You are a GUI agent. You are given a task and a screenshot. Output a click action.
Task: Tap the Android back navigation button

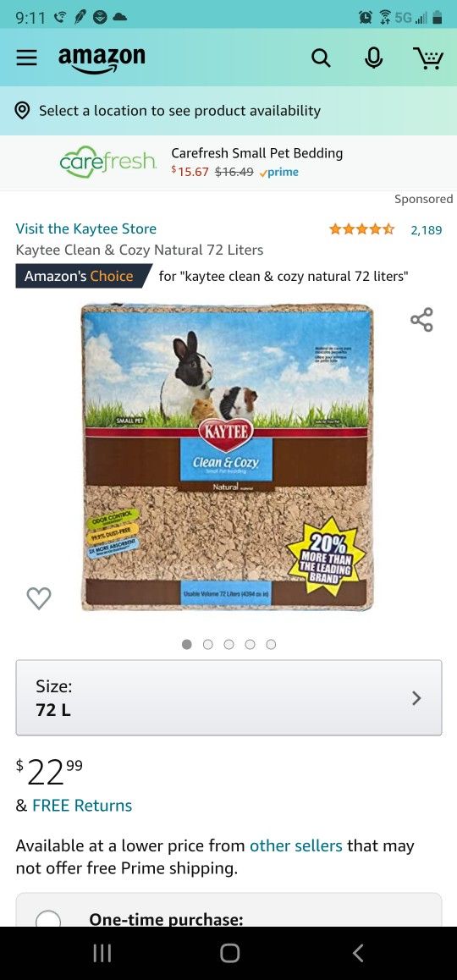pos(358,953)
